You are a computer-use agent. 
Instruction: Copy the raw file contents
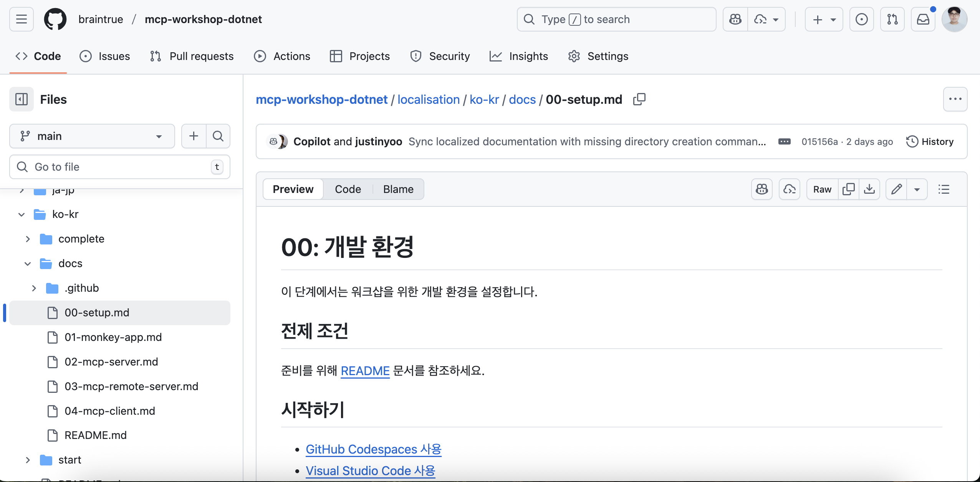tap(848, 189)
